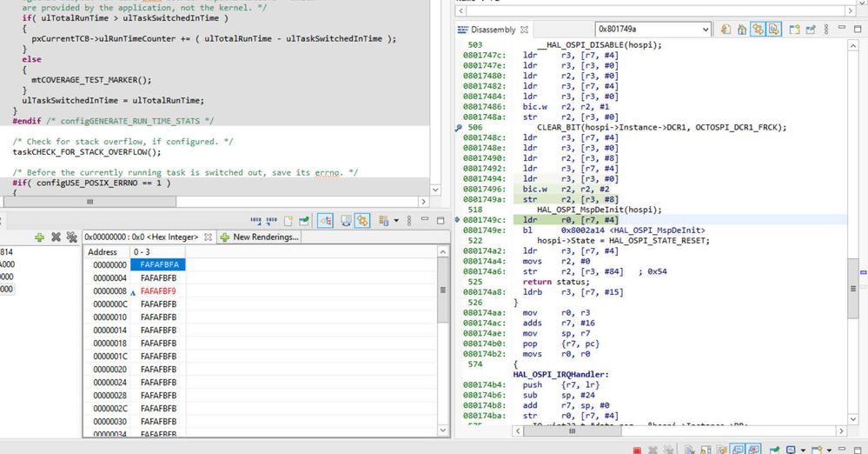This screenshot has width=868, height=454.
Task: Select memory cell FAFAFBFA at address 00000000
Action: pos(159,264)
